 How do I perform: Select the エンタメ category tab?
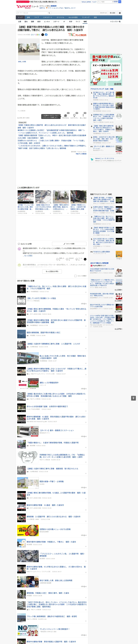[x=47, y=21]
